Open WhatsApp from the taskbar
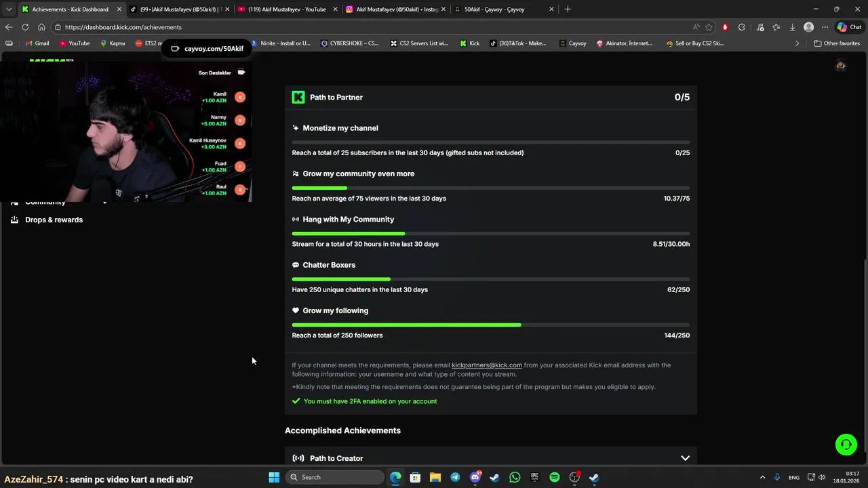 pos(515,477)
